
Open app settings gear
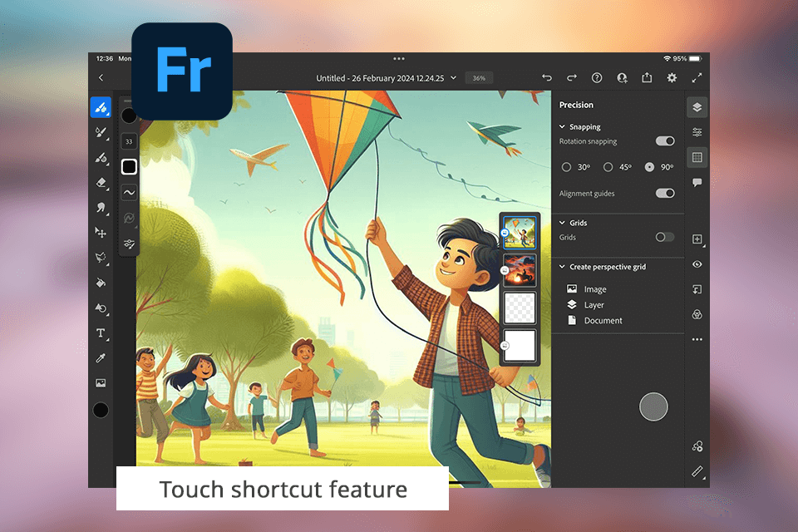tap(672, 77)
